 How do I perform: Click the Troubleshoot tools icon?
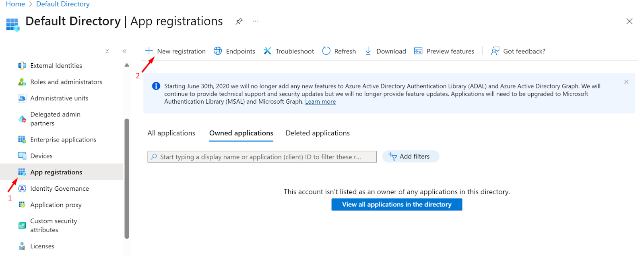click(x=267, y=51)
